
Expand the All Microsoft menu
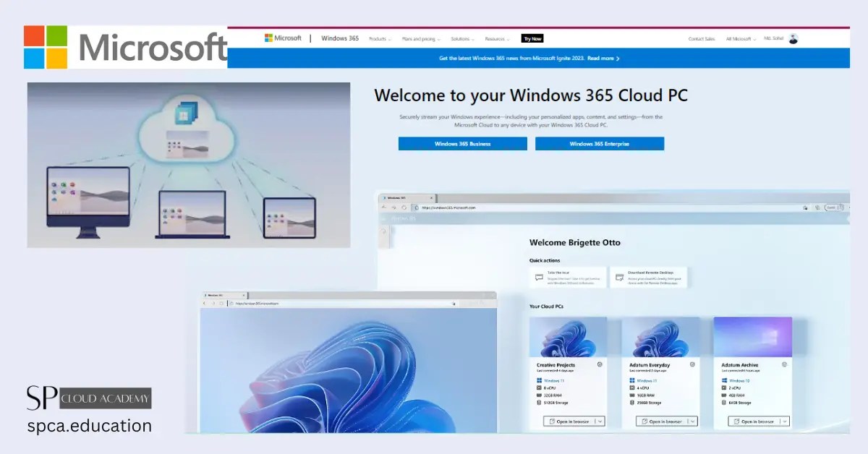[741, 39]
